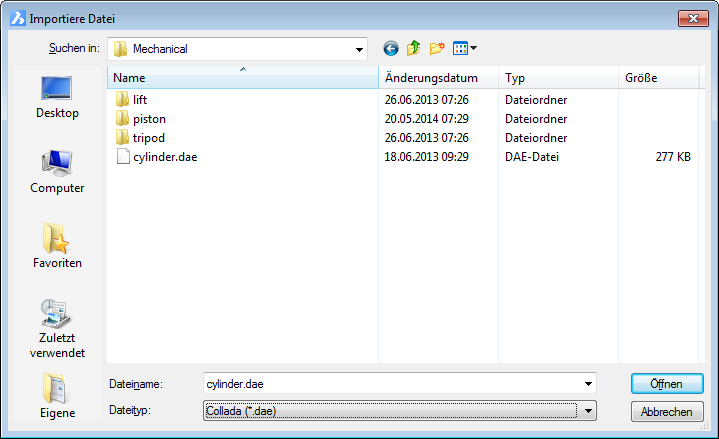
Task: Click the Öffnen button
Action: pos(666,384)
